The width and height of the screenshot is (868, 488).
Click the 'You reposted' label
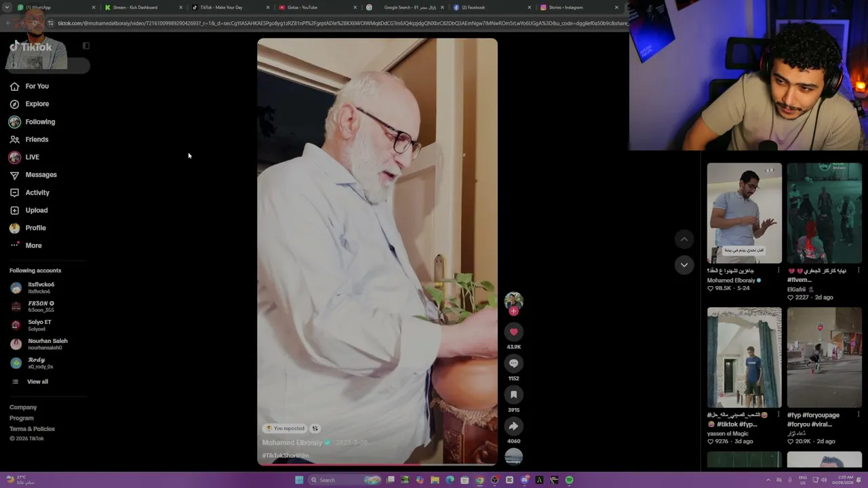coord(285,428)
